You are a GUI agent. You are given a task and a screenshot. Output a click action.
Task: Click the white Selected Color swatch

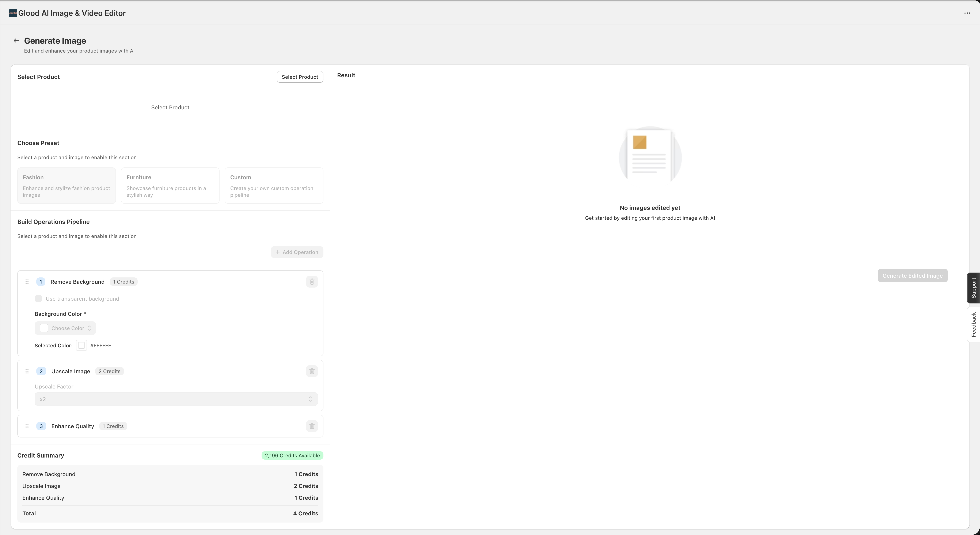pos(81,345)
